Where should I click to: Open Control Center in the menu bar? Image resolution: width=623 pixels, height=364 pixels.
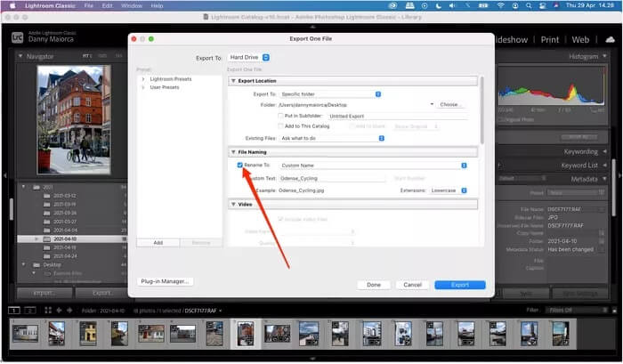[542, 5]
